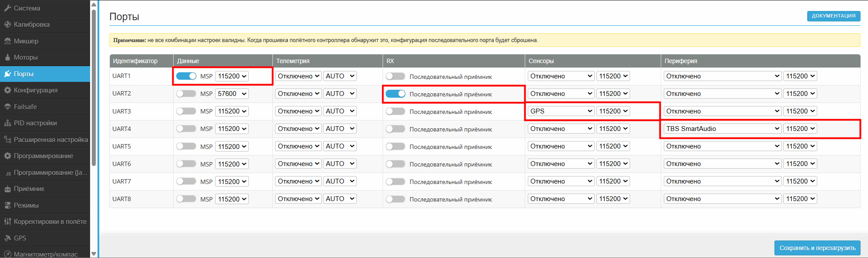Open the Микшер section in sidebar
This screenshot has width=868, height=258.
pos(26,41)
